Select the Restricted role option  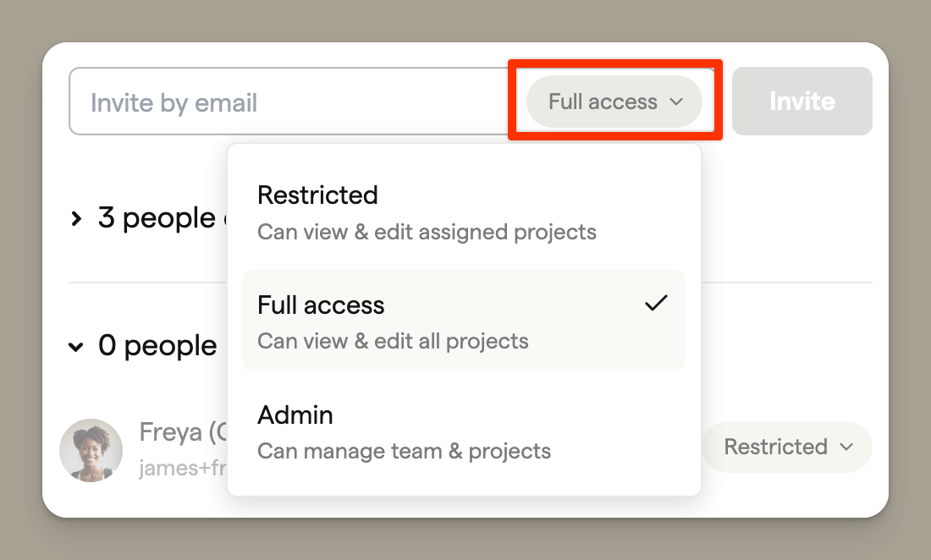pyautogui.click(x=464, y=212)
